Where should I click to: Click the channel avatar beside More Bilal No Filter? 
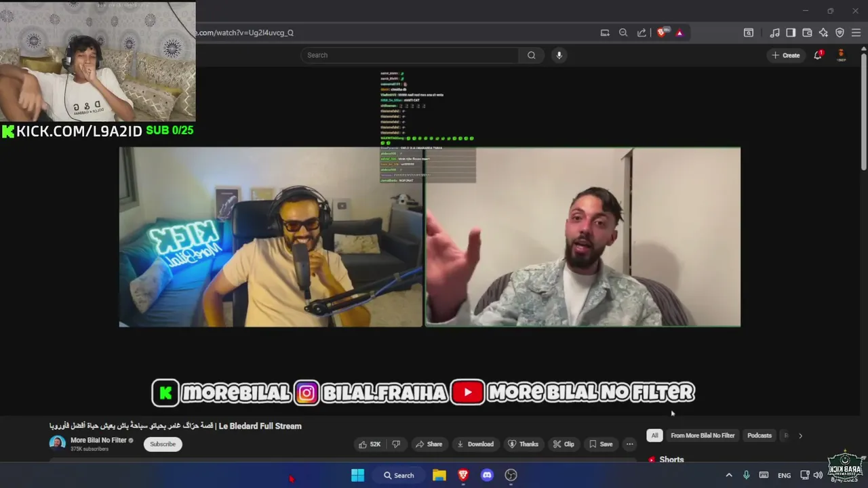[58, 443]
